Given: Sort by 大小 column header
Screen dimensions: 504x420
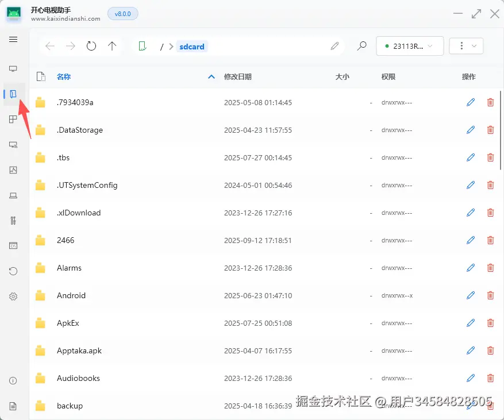Looking at the screenshot, I should 342,77.
